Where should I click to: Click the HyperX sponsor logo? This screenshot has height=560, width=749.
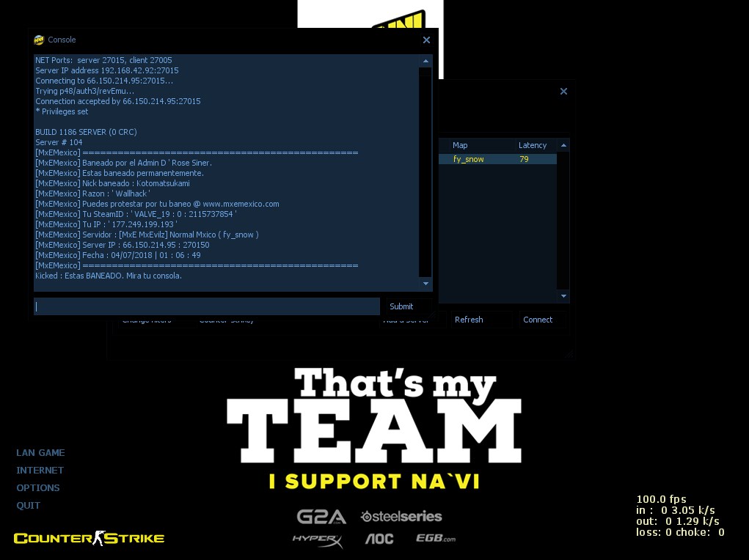pos(318,540)
